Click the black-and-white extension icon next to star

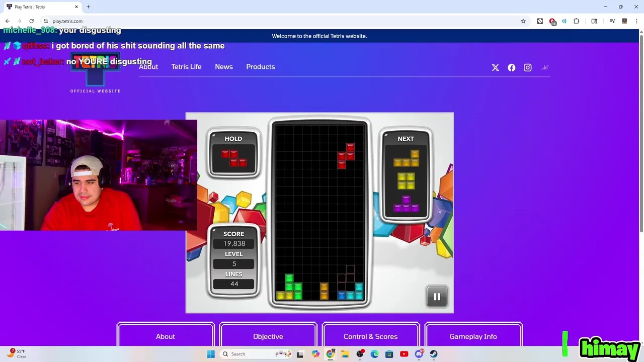(x=540, y=21)
